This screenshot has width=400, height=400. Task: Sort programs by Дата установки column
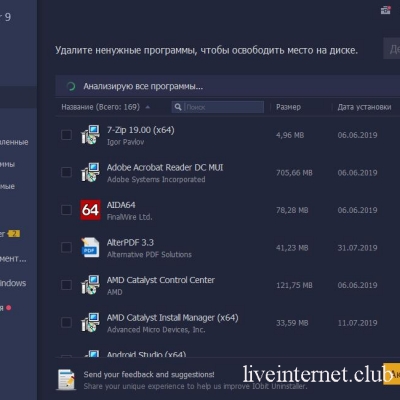point(364,107)
